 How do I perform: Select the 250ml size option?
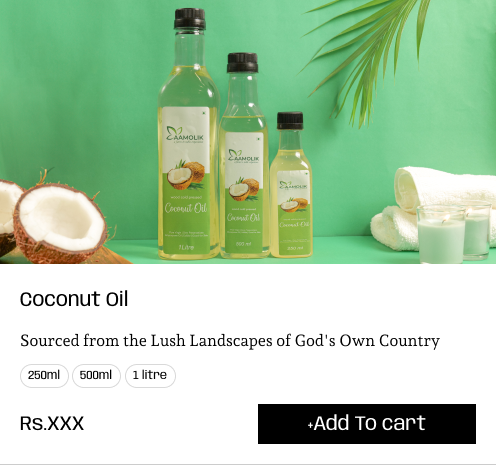44,376
